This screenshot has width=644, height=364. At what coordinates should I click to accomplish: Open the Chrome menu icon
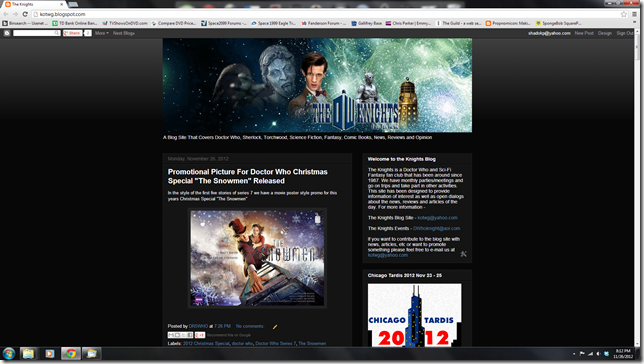635,14
